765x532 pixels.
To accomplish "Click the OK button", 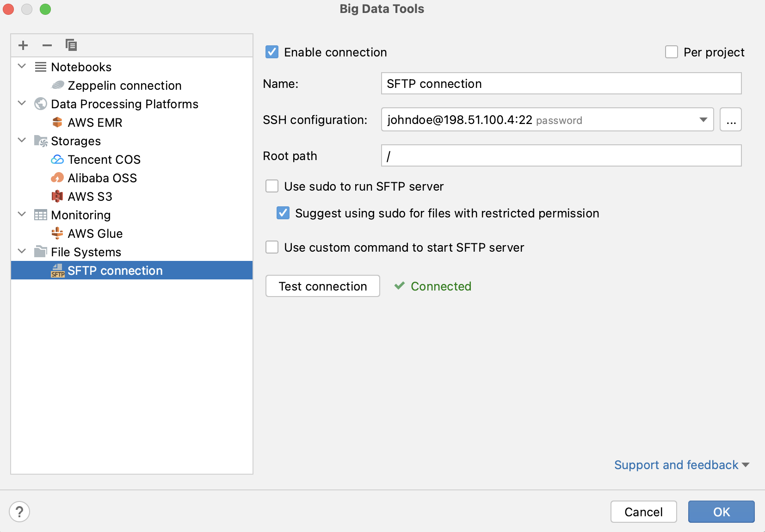I will coord(721,512).
